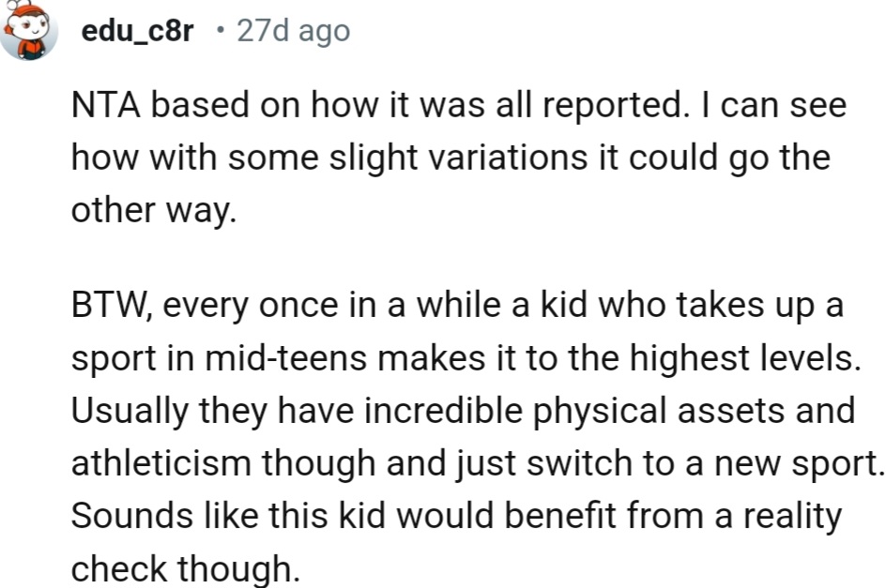Image resolution: width=886 pixels, height=588 pixels.
Task: Click the dot separator before the timestamp
Action: pos(219,31)
